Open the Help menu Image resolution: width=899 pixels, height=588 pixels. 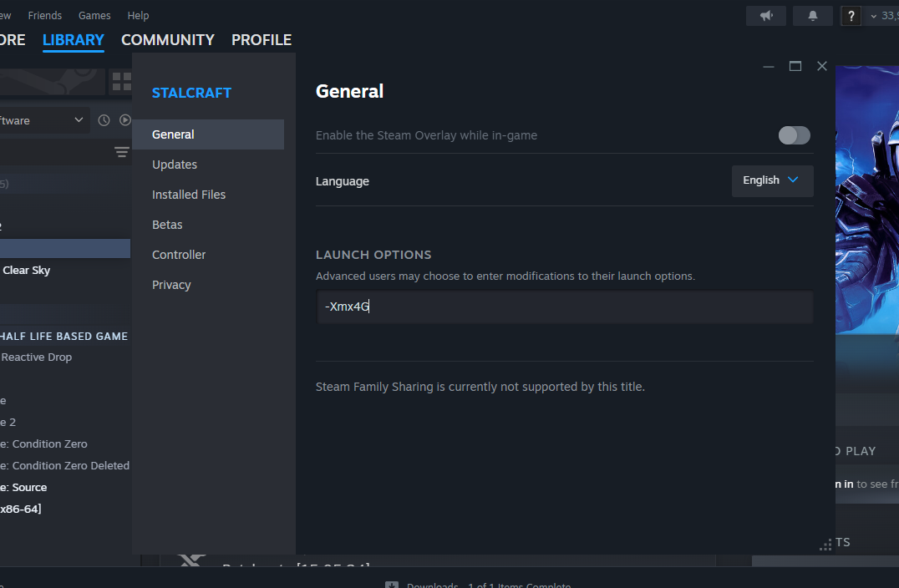(x=138, y=16)
